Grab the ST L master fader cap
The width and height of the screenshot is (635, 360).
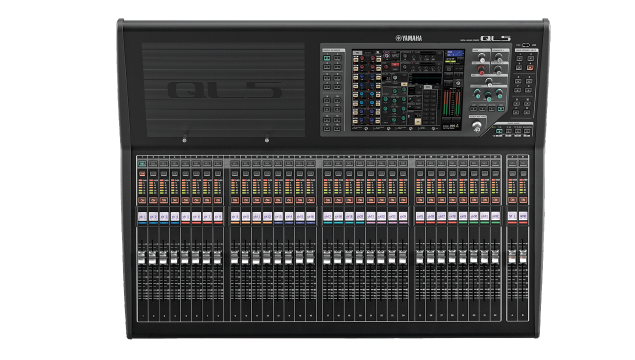(x=512, y=256)
